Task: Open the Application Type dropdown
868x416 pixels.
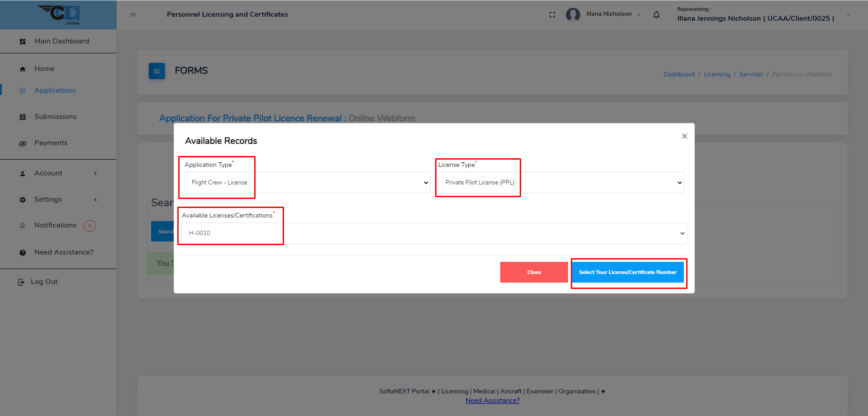Action: [x=307, y=183]
